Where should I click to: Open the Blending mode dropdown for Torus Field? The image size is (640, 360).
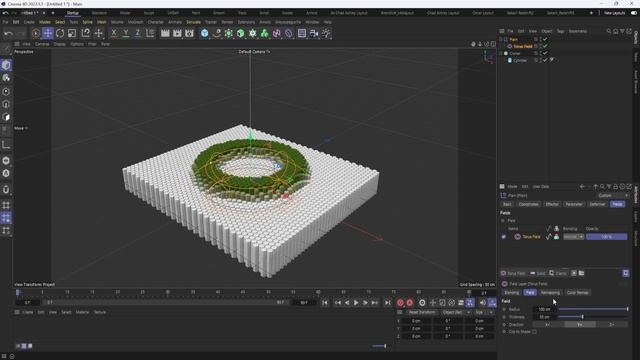point(573,237)
